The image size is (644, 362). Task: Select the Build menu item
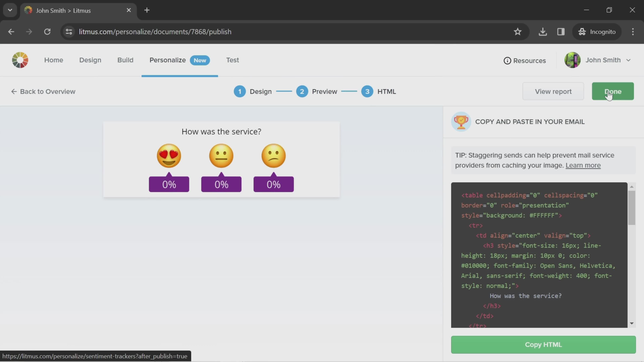click(125, 60)
